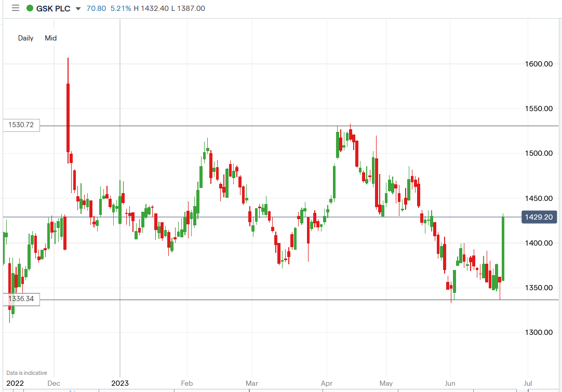Click the 1400.00 price axis label
This screenshot has height=392, width=562.
539,243
